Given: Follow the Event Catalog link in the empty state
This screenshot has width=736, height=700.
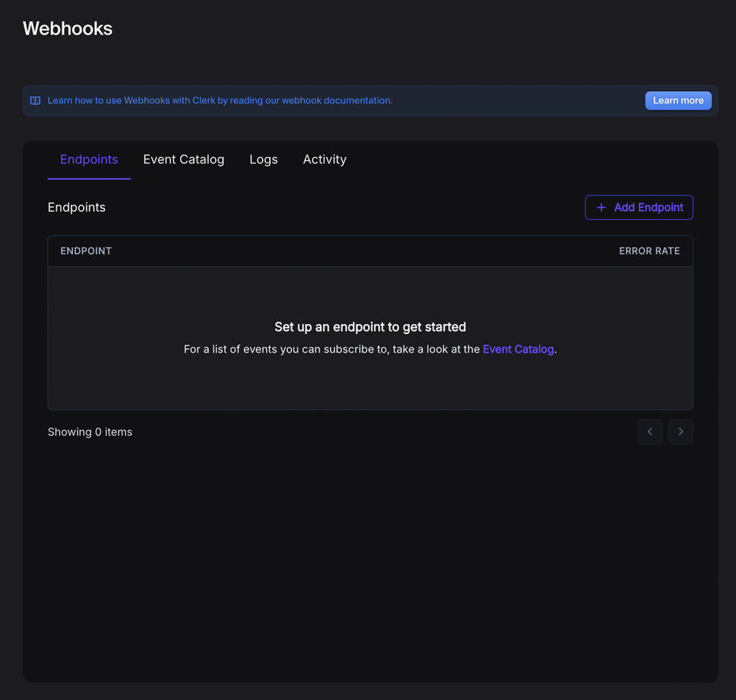Looking at the screenshot, I should coord(518,349).
